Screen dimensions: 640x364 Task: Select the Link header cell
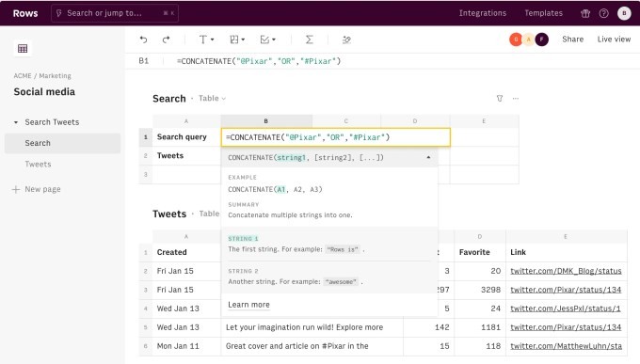coord(567,252)
